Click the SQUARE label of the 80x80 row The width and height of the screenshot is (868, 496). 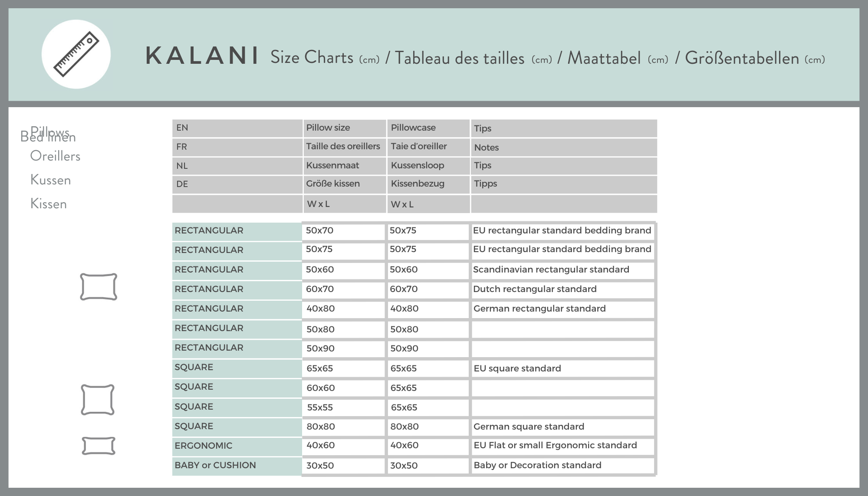pyautogui.click(x=237, y=427)
